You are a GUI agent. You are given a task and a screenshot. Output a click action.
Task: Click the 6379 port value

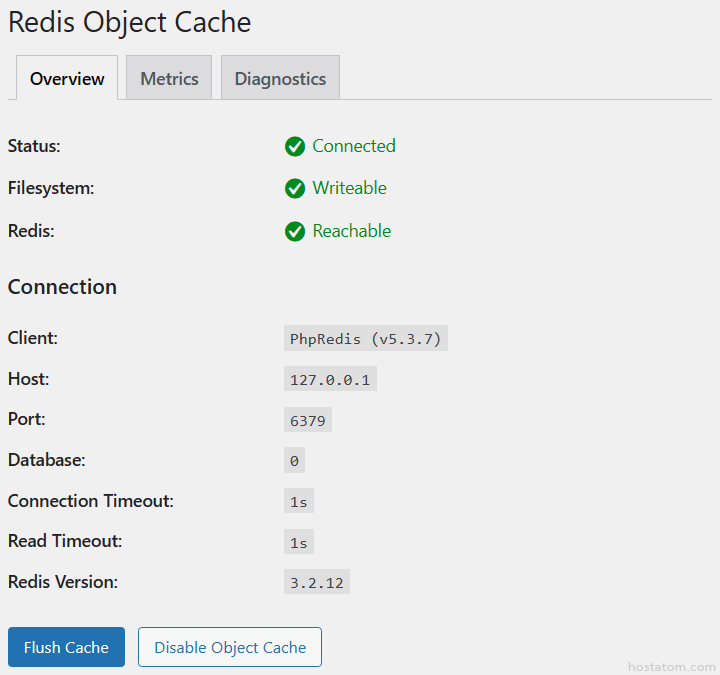click(x=308, y=421)
